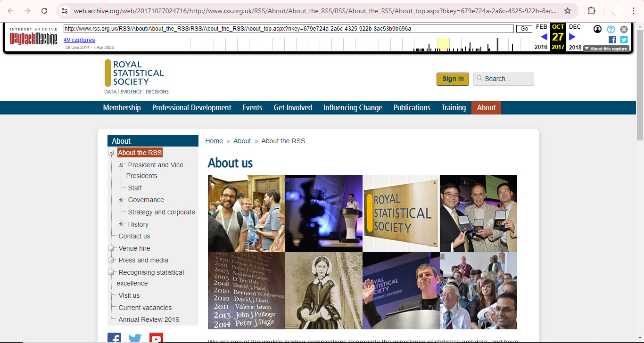Jump to DEC in the capture navigation
Screen dimensions: 644x343
575,27
